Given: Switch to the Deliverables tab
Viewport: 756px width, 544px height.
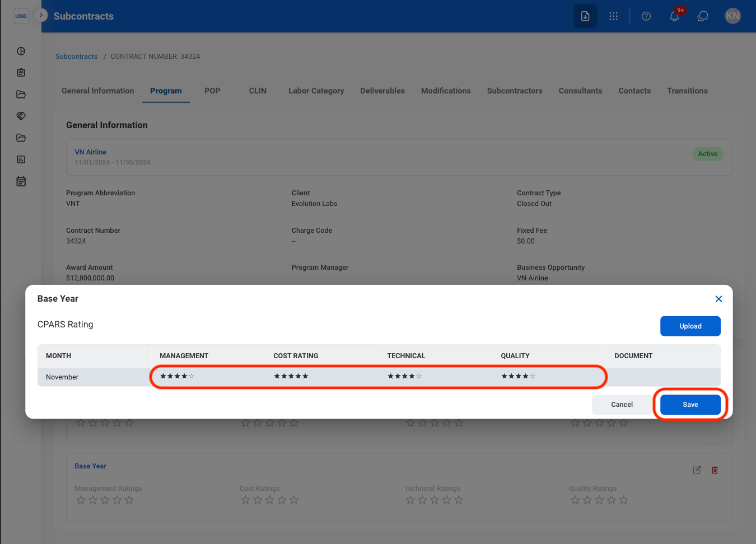Looking at the screenshot, I should click(382, 91).
